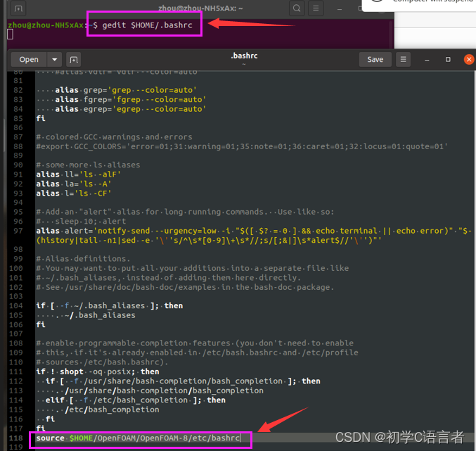Open the gedit hamburger menu
The height and width of the screenshot is (451, 476).
[403, 59]
